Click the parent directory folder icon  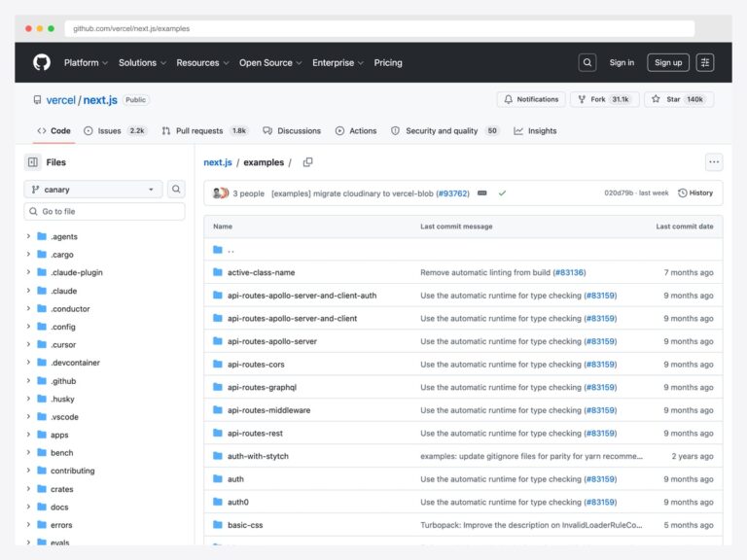click(x=218, y=250)
